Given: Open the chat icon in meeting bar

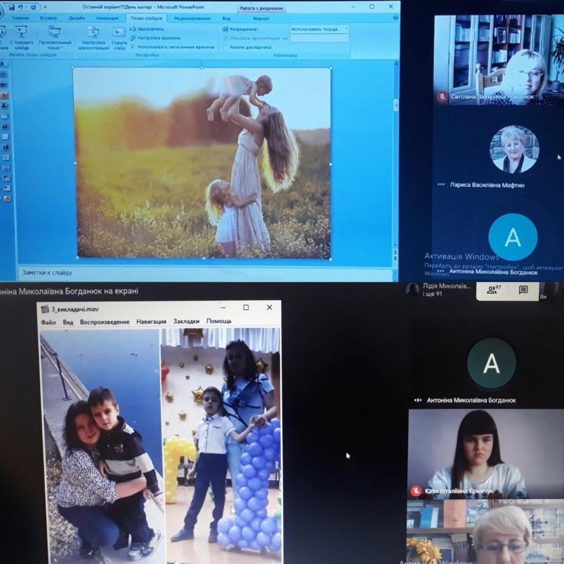Looking at the screenshot, I should tap(523, 290).
